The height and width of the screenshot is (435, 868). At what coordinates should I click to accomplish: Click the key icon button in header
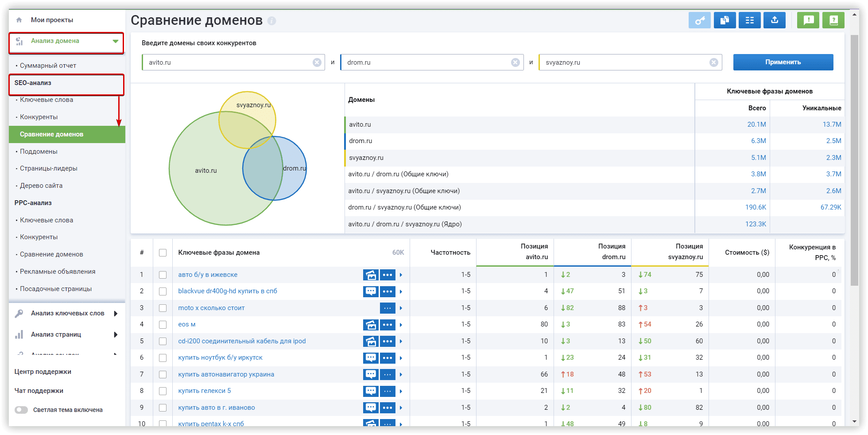(699, 20)
